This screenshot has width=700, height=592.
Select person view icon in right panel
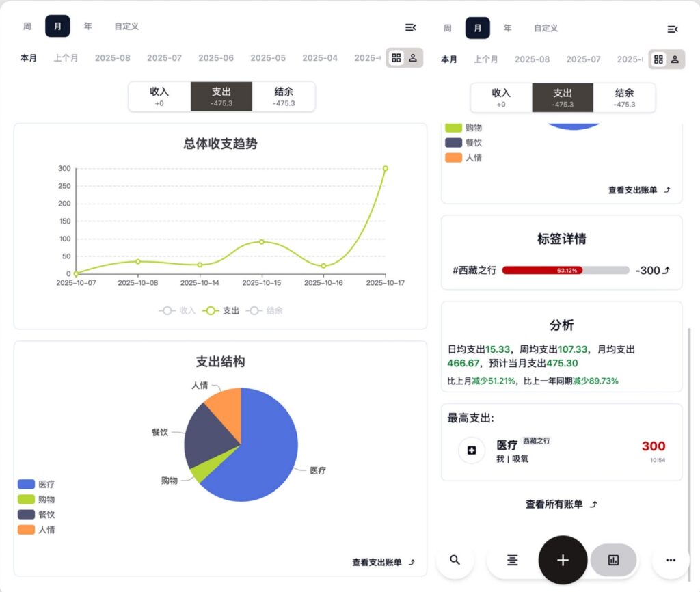pos(675,59)
